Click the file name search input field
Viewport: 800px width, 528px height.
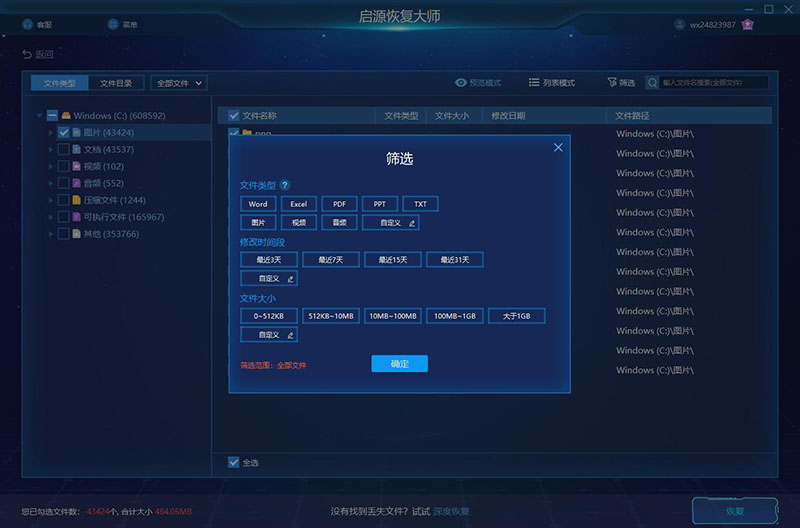click(x=714, y=83)
